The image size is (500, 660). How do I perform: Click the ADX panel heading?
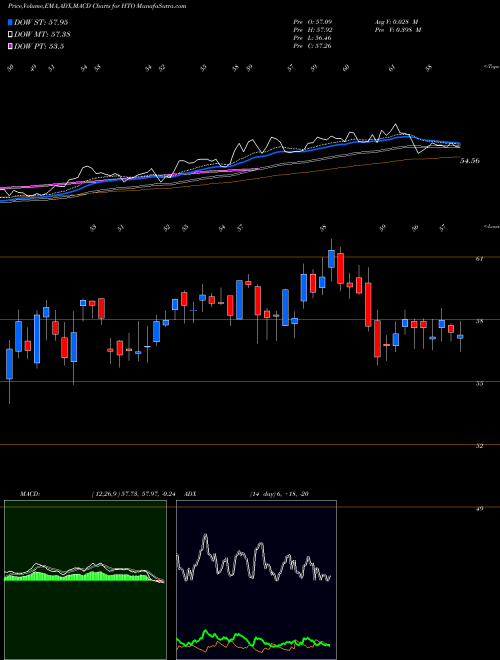tap(190, 494)
